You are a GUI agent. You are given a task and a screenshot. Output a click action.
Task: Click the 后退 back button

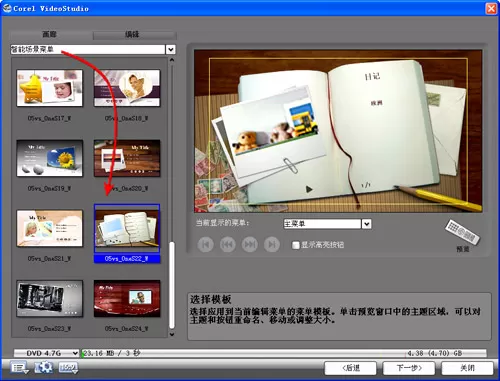(351, 368)
